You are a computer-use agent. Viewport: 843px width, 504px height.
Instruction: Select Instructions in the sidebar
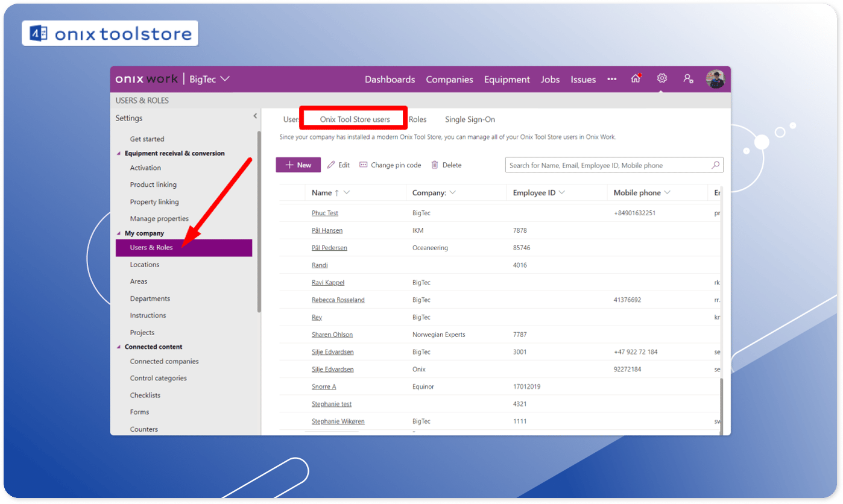coord(148,316)
